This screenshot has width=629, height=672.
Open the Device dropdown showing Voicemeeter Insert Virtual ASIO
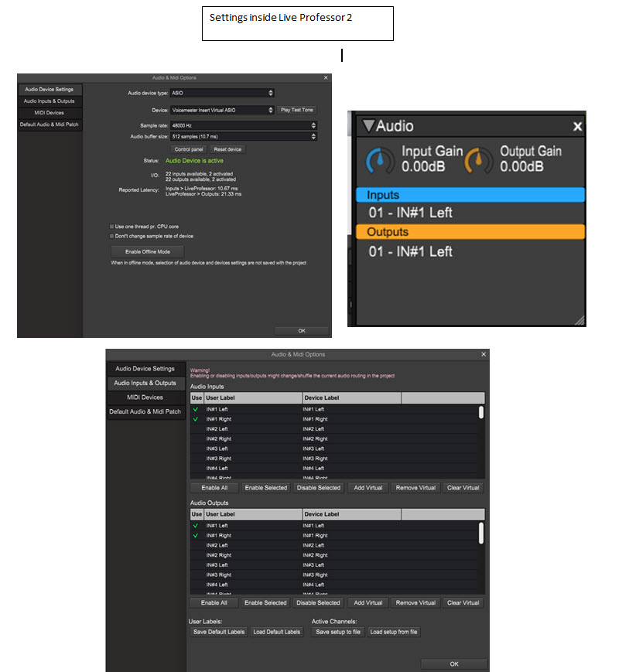(222, 110)
